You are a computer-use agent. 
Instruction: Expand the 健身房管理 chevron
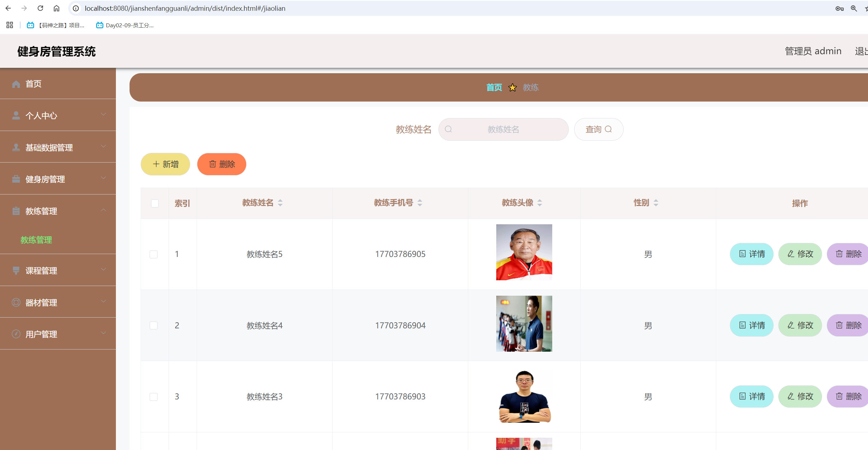pos(103,178)
